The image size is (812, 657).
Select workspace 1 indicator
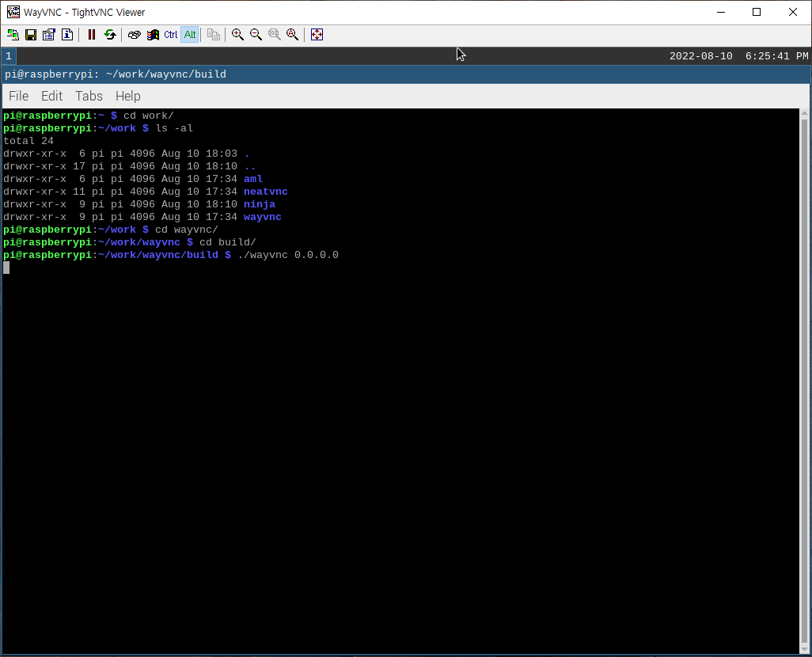(9, 56)
